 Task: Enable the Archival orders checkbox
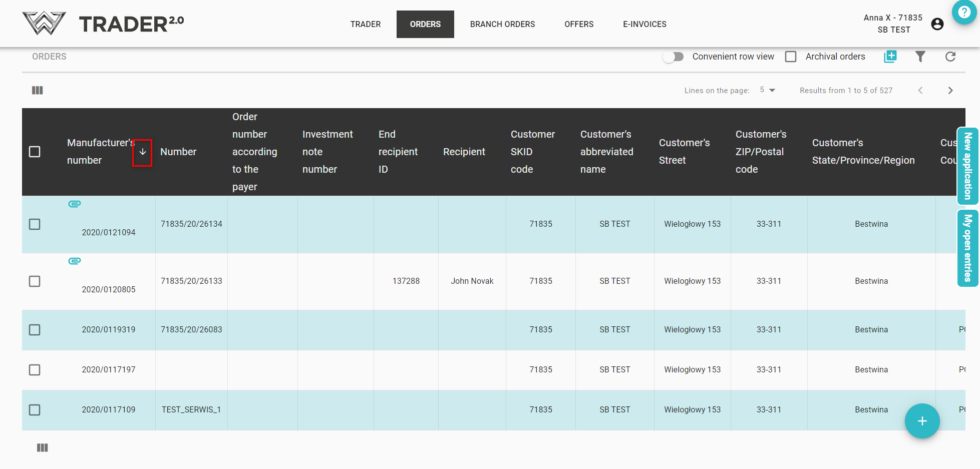(x=791, y=57)
